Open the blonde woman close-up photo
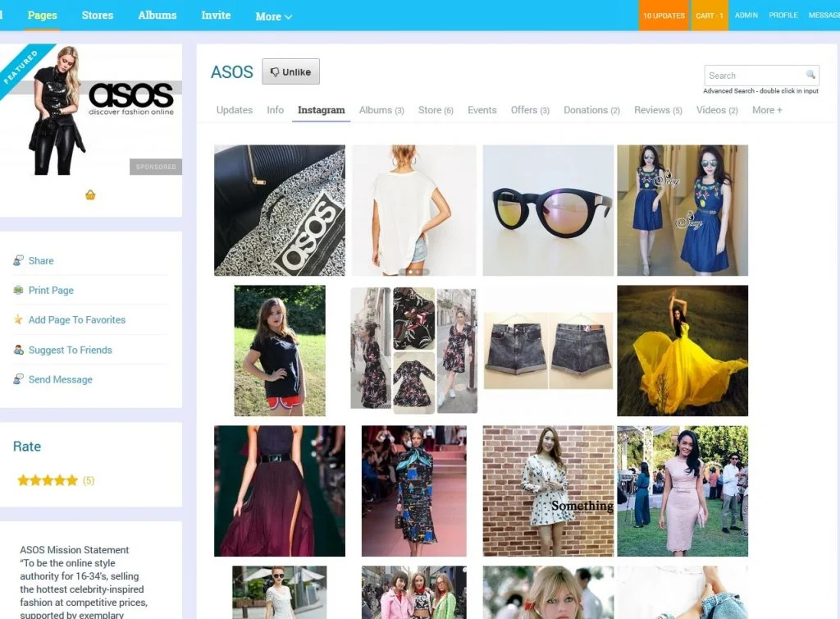Screen dimensions: 840x619 pyautogui.click(x=548, y=593)
